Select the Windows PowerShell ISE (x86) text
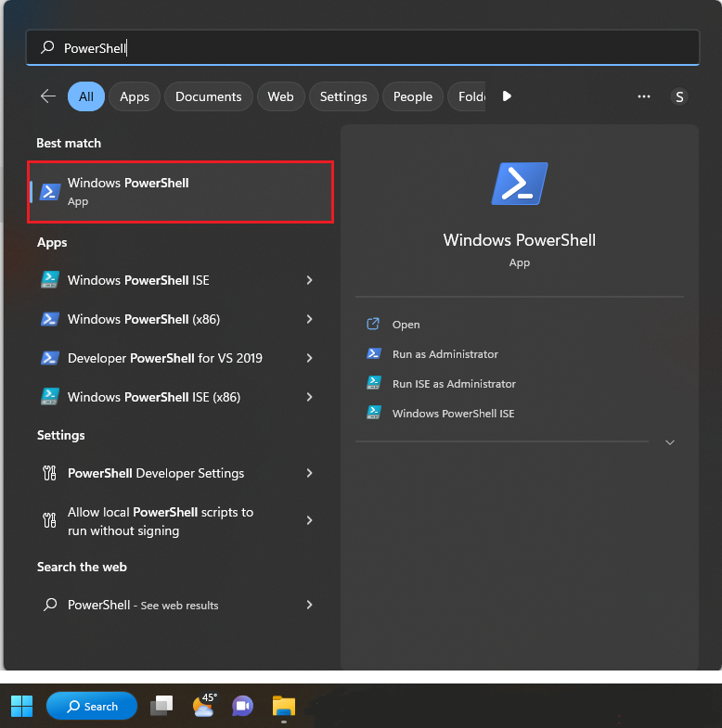Viewport: 722px width, 728px height. tap(154, 397)
